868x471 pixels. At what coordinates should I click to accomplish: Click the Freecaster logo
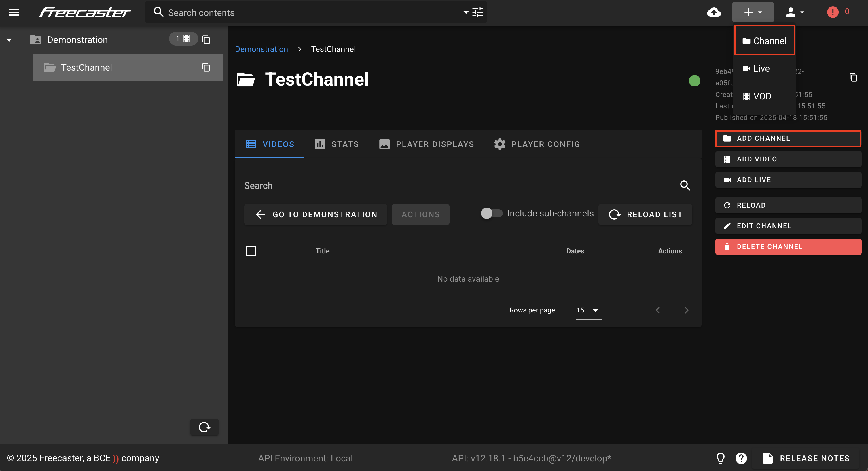pos(85,12)
